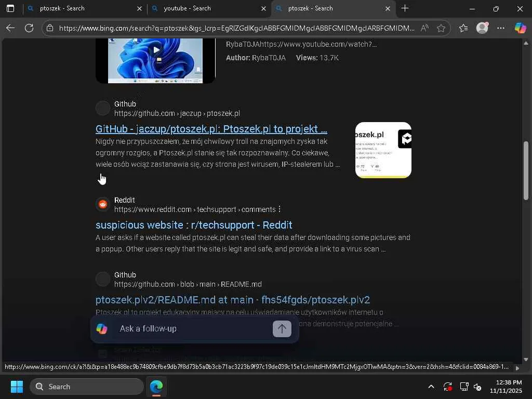Click the sync update tray icon
The height and width of the screenshot is (399, 532).
click(x=447, y=387)
